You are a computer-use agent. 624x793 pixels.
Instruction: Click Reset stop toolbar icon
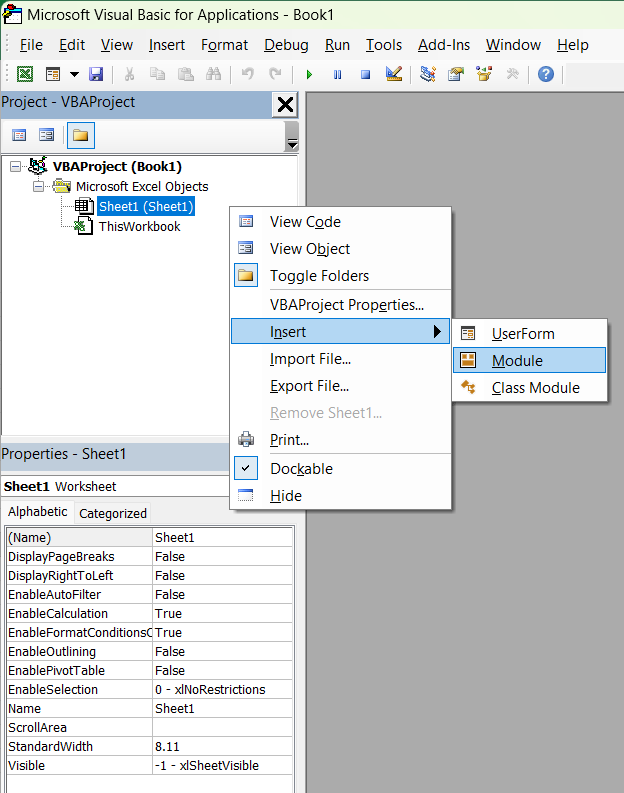tap(365, 74)
